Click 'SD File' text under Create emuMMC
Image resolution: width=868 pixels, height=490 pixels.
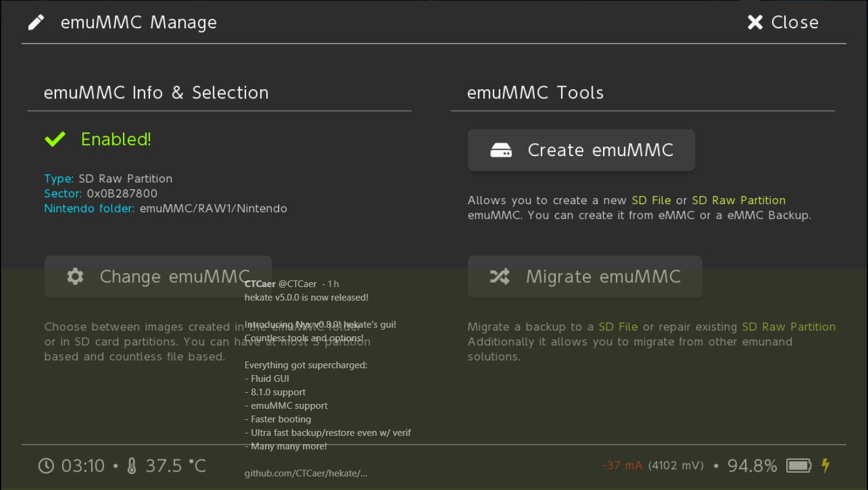click(651, 200)
